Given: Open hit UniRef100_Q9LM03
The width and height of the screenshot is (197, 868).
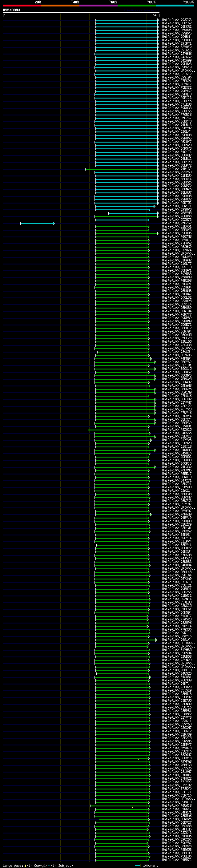Looking at the screenshot, I should click(x=176, y=64).
